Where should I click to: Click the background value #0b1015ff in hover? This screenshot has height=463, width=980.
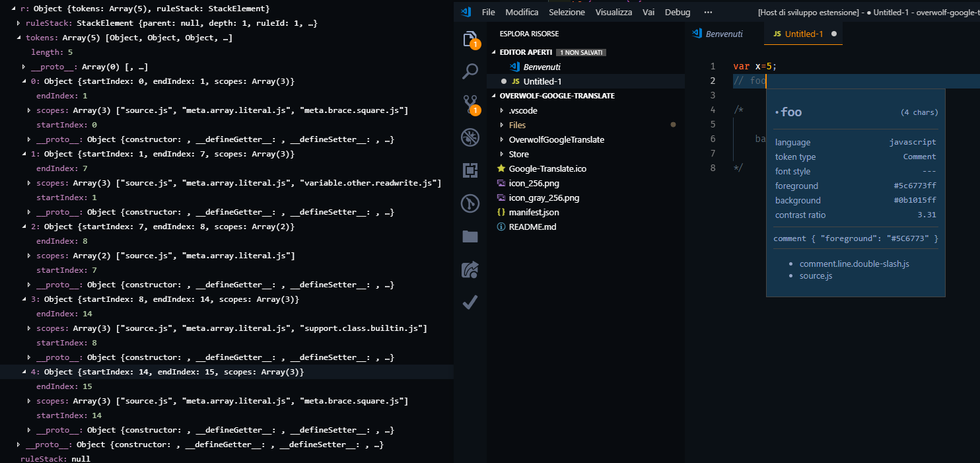pyautogui.click(x=915, y=200)
